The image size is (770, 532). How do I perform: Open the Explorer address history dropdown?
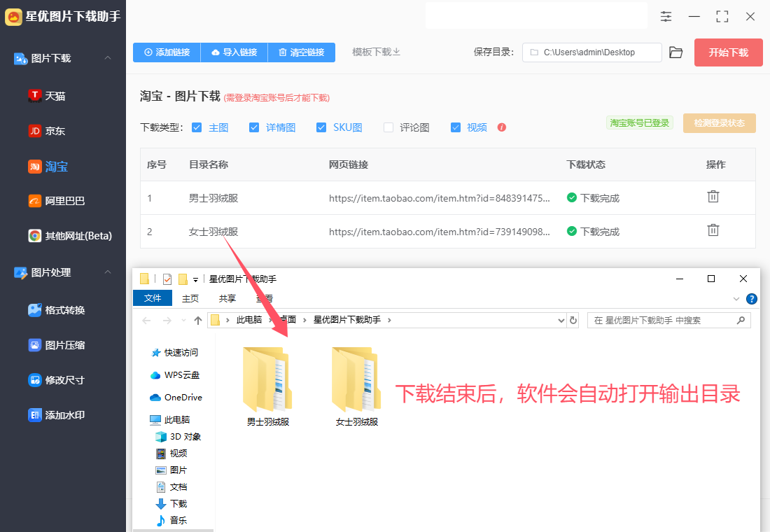pos(561,321)
